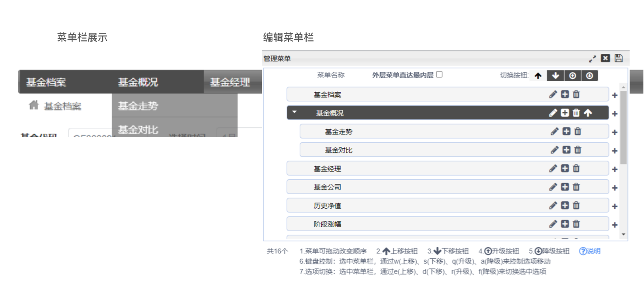Click the save icon in 管理菜单 header
Screen dimensions: 644x294
click(x=619, y=58)
